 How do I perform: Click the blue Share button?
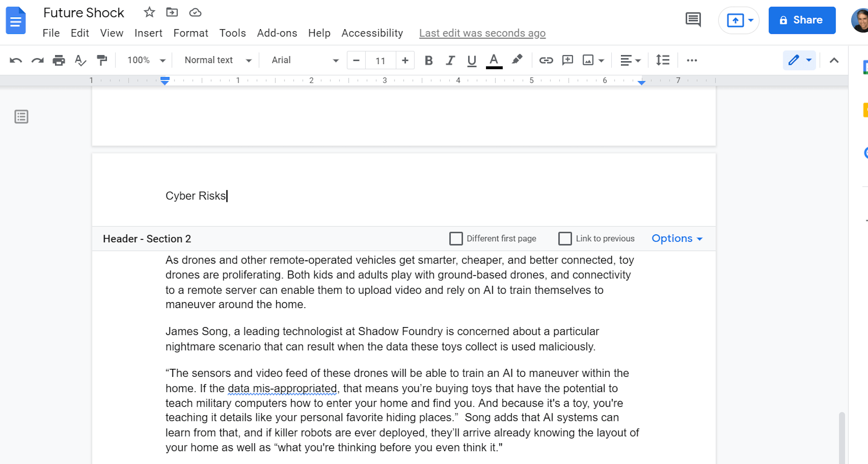[802, 20]
